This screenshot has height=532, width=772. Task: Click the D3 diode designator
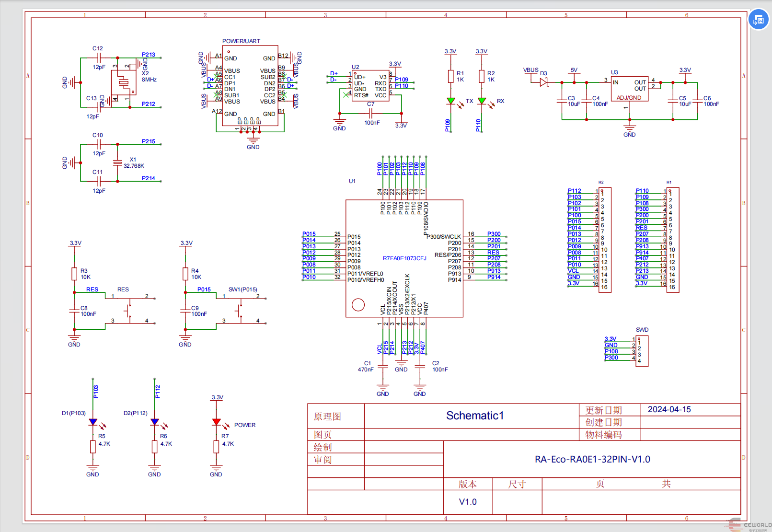pyautogui.click(x=543, y=73)
